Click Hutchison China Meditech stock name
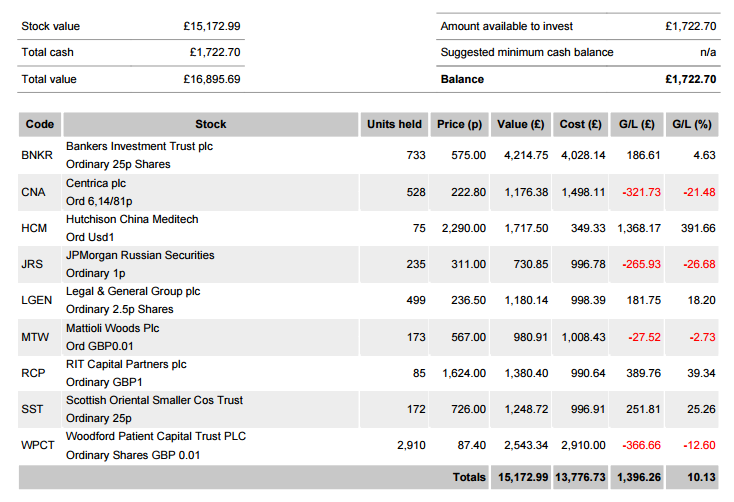This screenshot has width=734, height=502. click(x=132, y=219)
